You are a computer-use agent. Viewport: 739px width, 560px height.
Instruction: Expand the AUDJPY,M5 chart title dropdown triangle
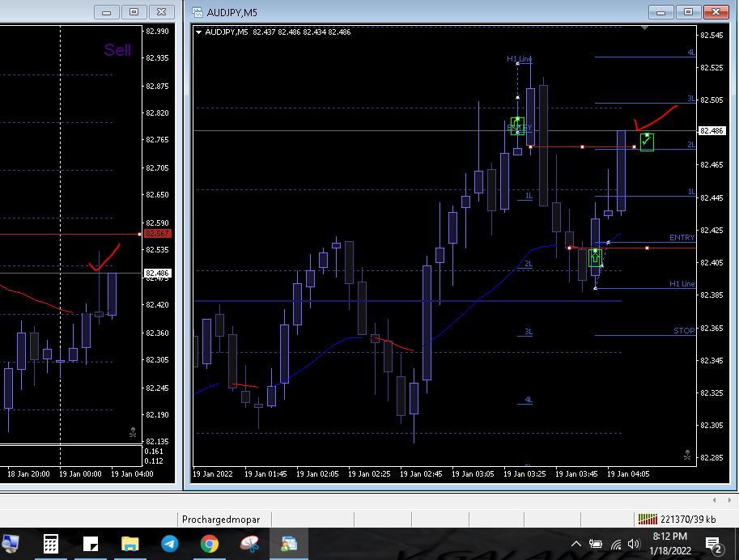[x=198, y=32]
